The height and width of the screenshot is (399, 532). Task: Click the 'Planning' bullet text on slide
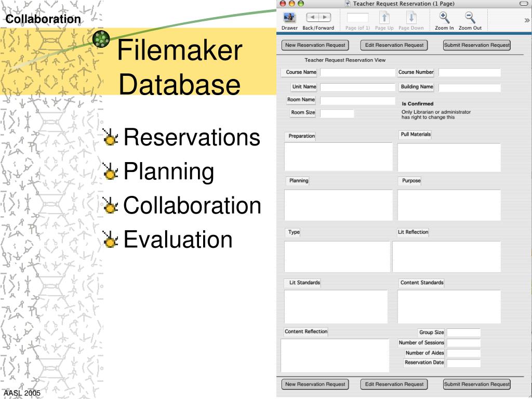169,171
